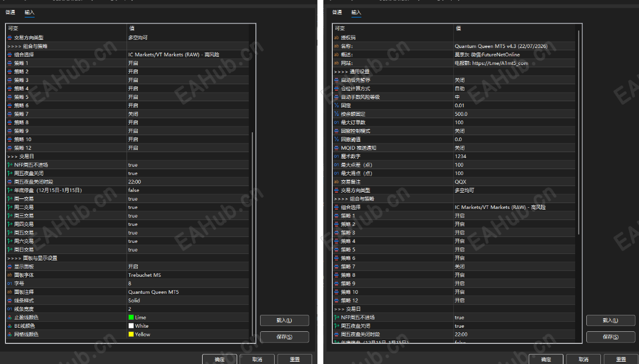The image size is (639, 364).
Task: Click the integer icon beside 魔术数字
Action: point(336,156)
